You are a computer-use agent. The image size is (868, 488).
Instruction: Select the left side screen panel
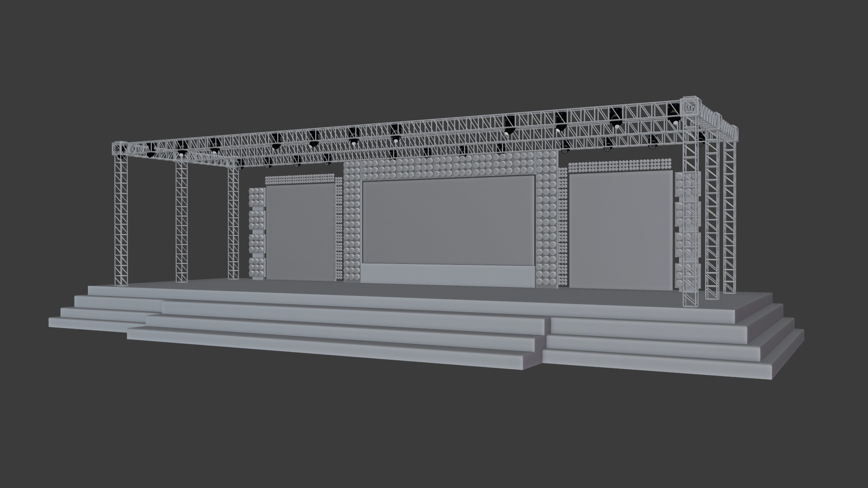[301, 233]
